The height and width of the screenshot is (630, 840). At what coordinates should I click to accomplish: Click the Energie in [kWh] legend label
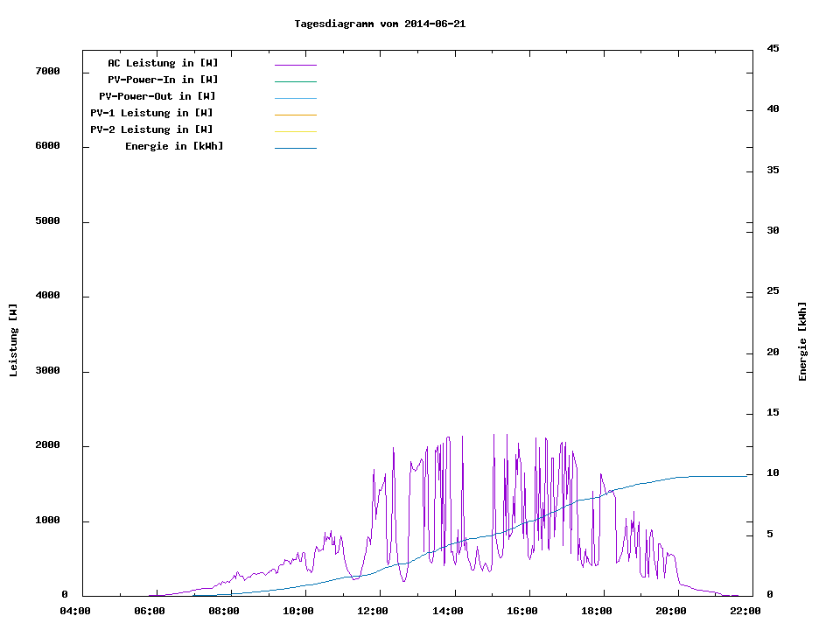click(174, 146)
